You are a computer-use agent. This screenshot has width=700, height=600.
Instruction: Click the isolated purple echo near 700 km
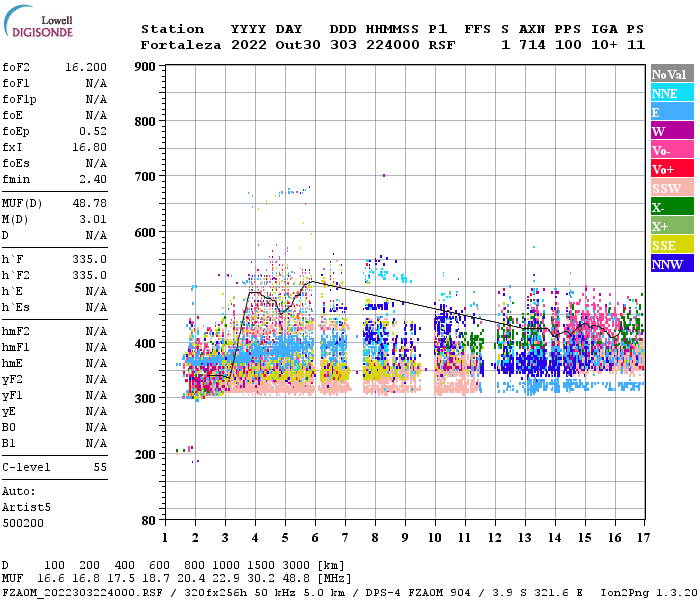tap(384, 175)
